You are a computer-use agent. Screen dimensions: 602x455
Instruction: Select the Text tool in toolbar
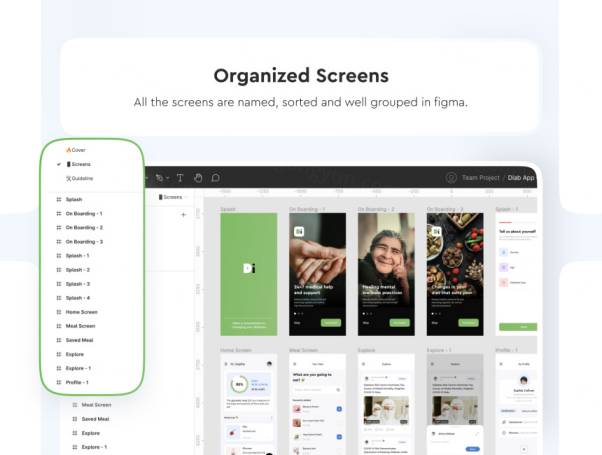[180, 178]
